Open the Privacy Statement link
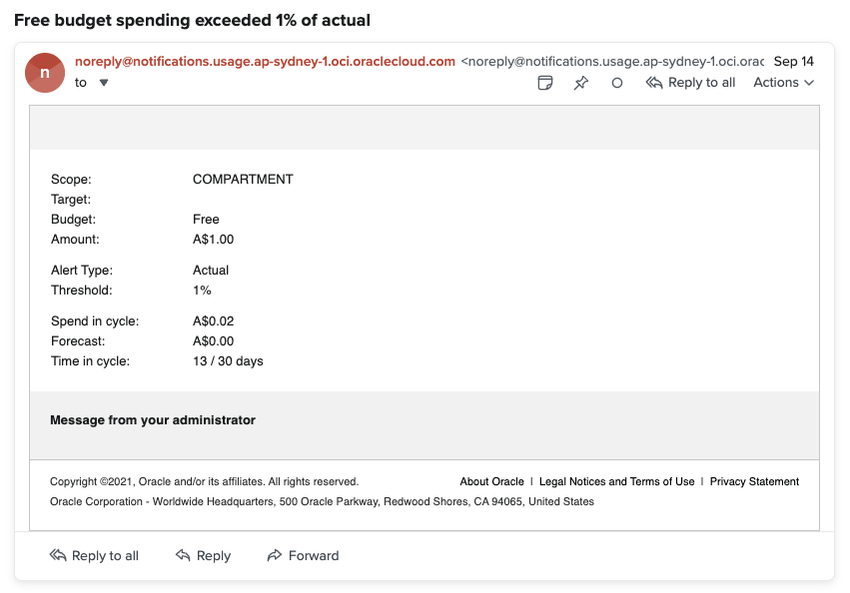Viewport: 850px width, 593px height. pos(754,482)
